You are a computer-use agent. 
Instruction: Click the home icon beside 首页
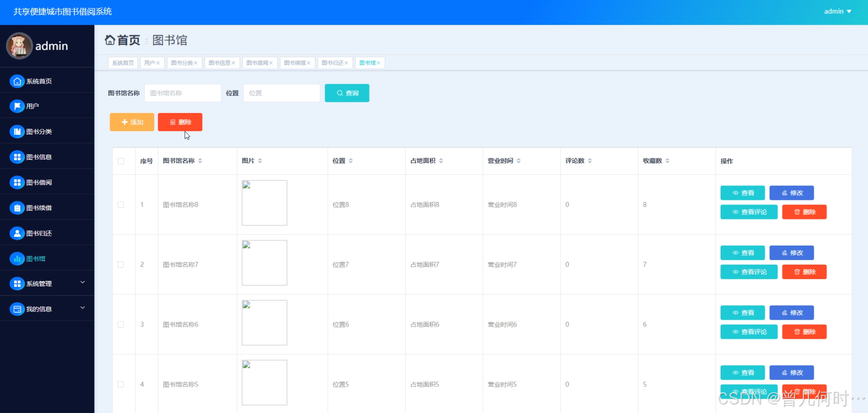(x=110, y=40)
